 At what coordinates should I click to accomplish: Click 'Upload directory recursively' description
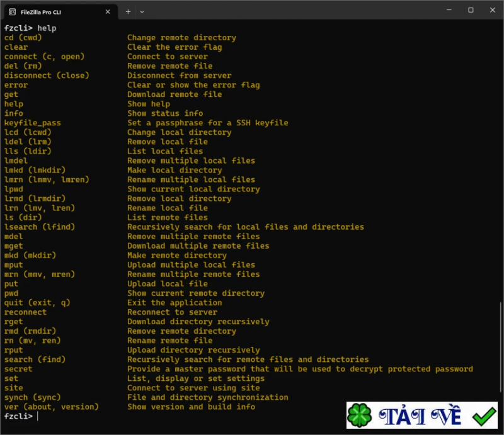193,350
